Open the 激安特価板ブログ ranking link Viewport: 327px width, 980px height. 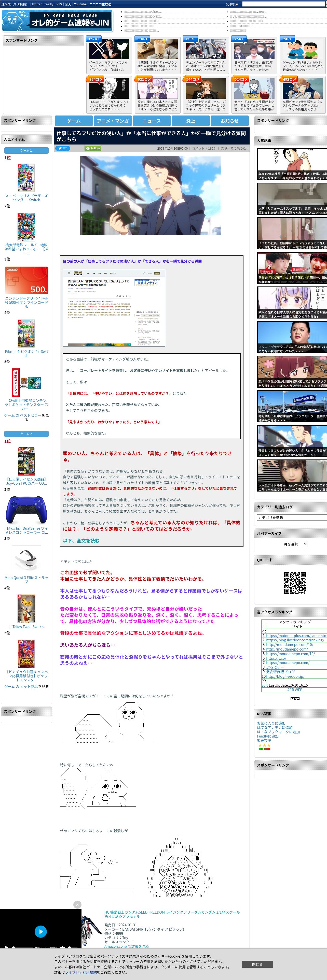tap(280, 672)
